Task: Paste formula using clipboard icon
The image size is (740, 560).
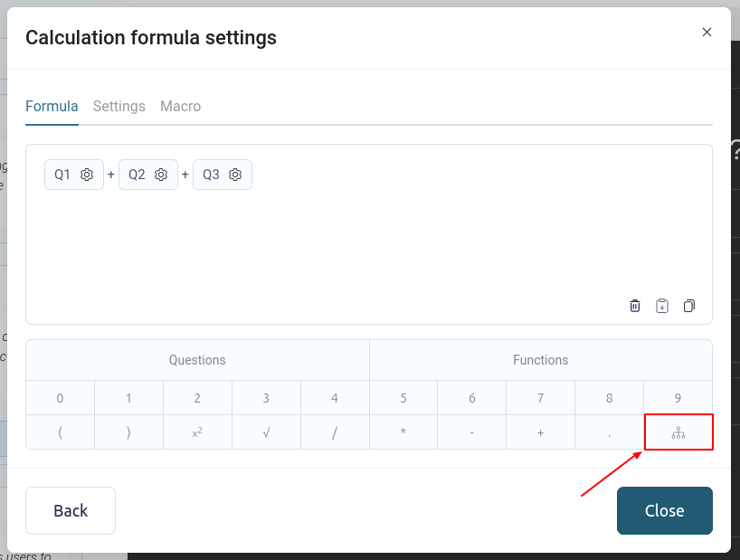Action: pos(662,306)
